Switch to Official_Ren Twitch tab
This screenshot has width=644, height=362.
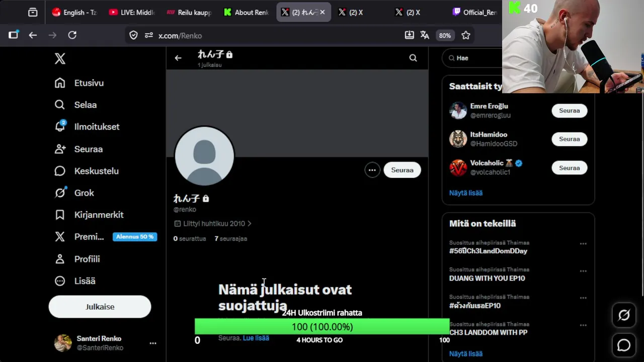475,12
